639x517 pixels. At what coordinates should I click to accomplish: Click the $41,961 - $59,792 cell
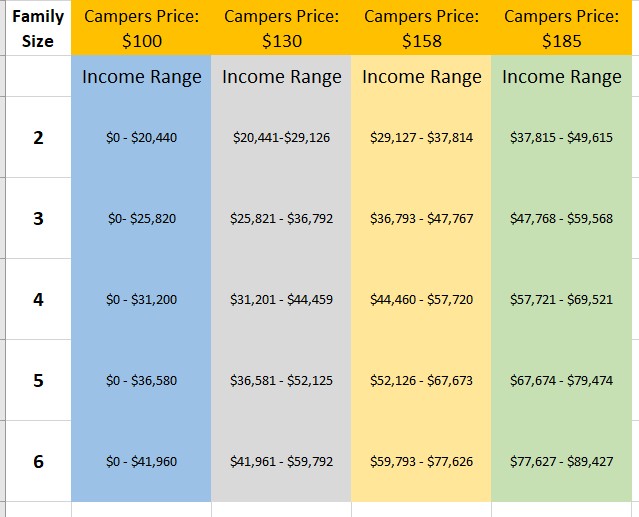point(281,461)
